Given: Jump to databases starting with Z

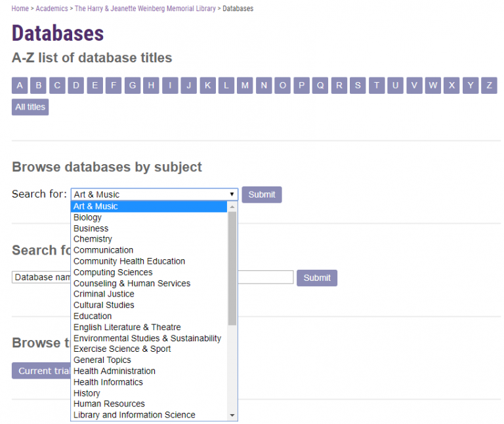Looking at the screenshot, I should (x=489, y=85).
